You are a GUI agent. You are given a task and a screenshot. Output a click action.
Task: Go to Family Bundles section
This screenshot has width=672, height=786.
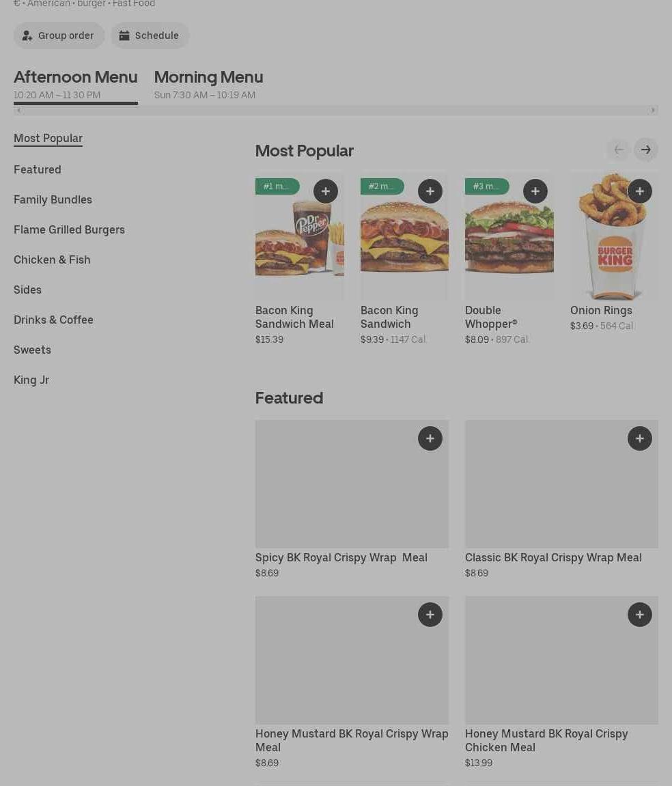coord(53,199)
